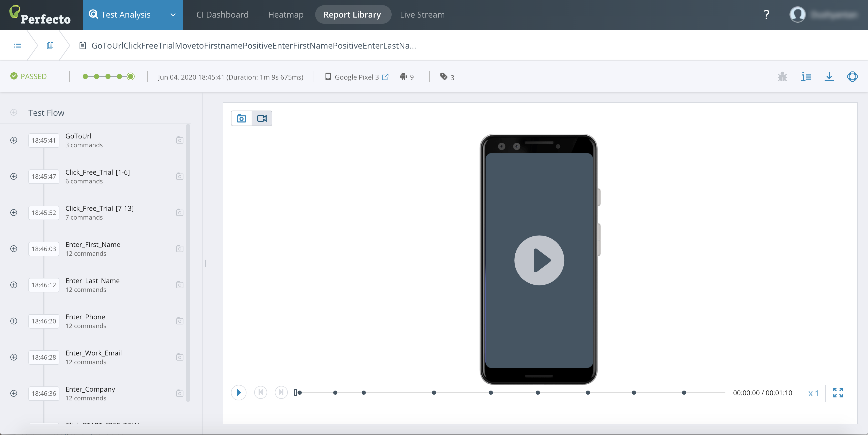Expand the GoToUrl step
This screenshot has width=868, height=435.
13,140
